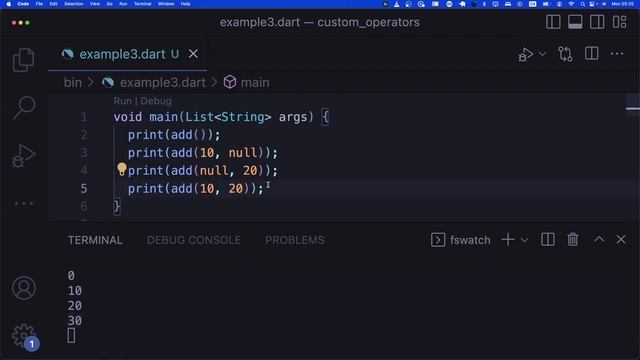This screenshot has width=640, height=360.
Task: Open the Go menu
Action: coord(109,4)
